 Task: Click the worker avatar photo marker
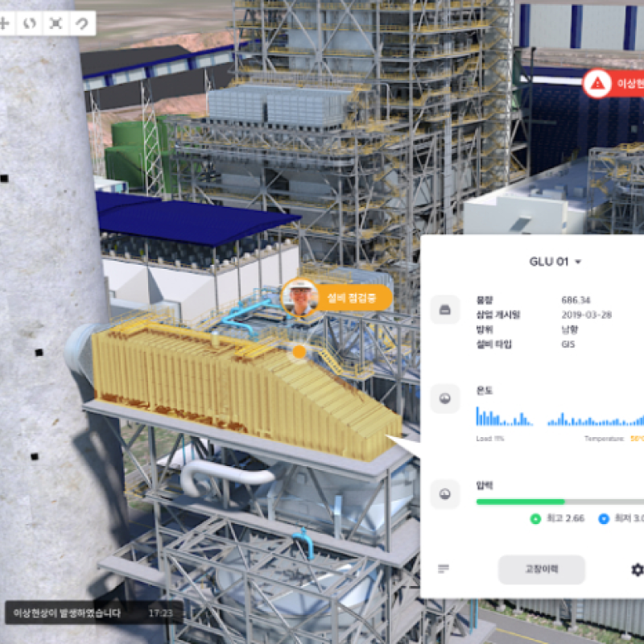point(299,298)
